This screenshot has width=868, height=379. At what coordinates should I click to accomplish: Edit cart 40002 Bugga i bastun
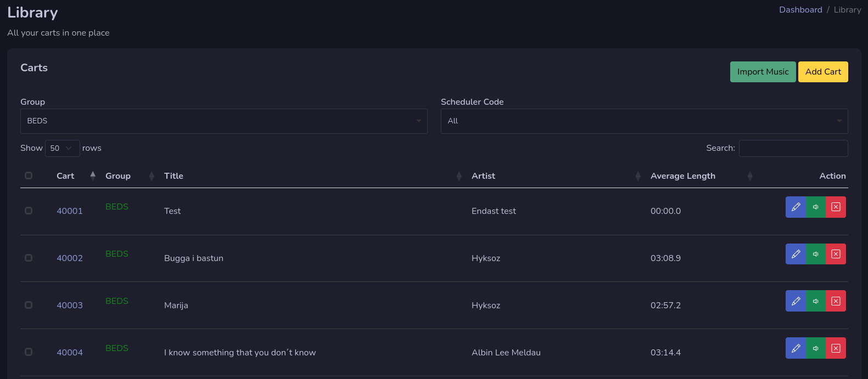(796, 254)
